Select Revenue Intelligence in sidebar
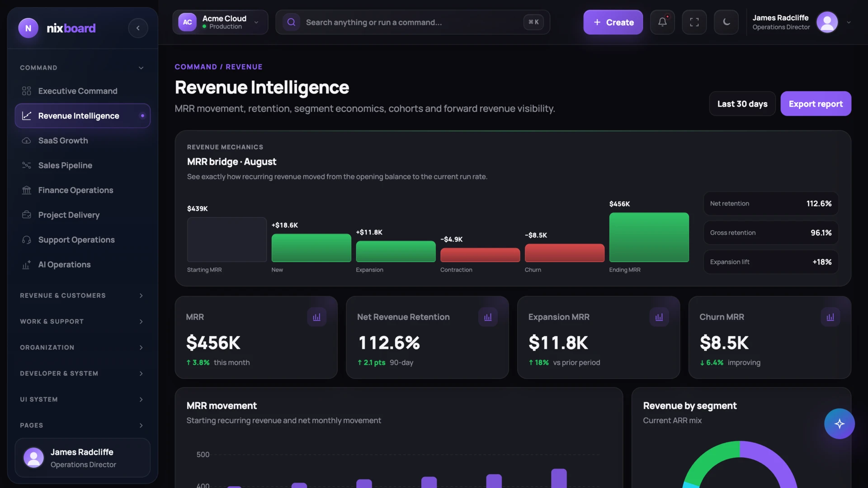 point(82,116)
